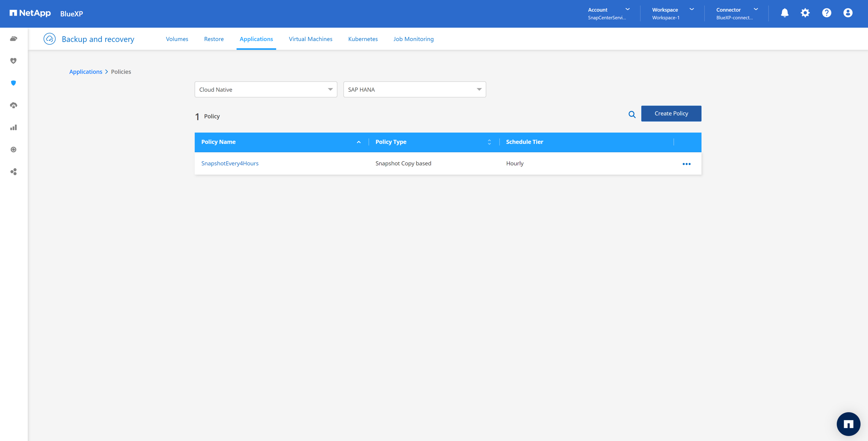
Task: Click the Create Policy button
Action: coord(671,113)
